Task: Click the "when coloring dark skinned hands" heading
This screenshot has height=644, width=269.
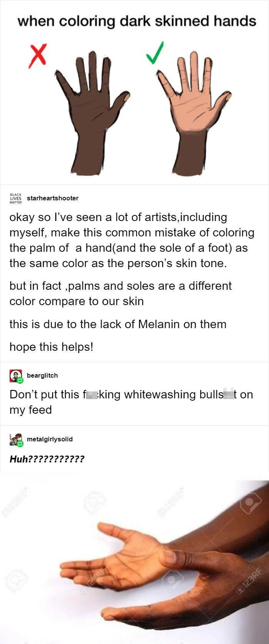Action: pyautogui.click(x=137, y=21)
